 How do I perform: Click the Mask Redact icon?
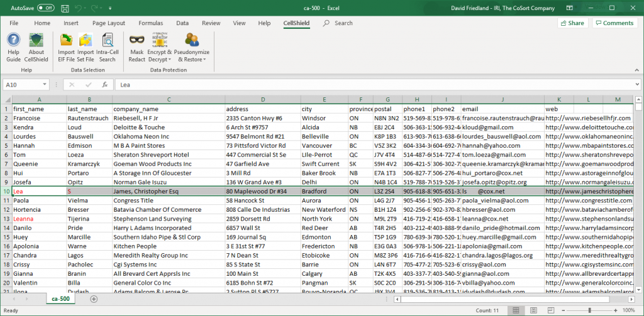[136, 40]
